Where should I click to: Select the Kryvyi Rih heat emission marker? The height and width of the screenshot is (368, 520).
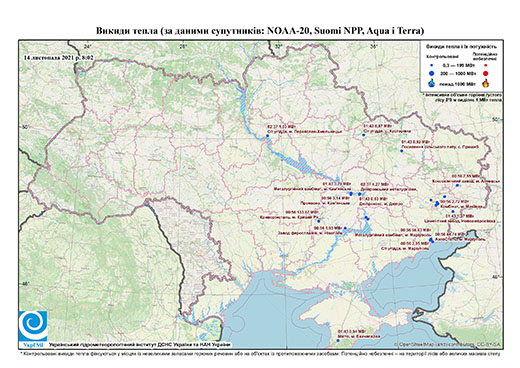click(x=319, y=221)
